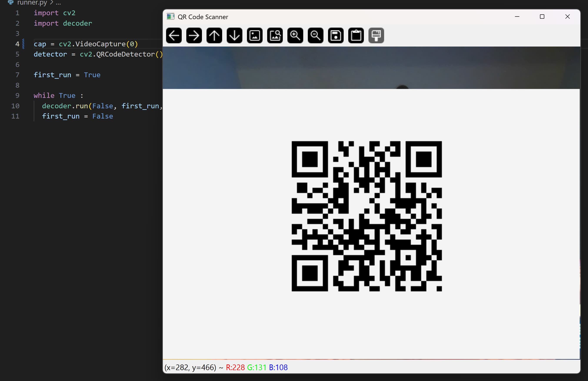Click the Python file icon beside runner.py
Image resolution: width=588 pixels, height=381 pixels.
click(x=11, y=2)
